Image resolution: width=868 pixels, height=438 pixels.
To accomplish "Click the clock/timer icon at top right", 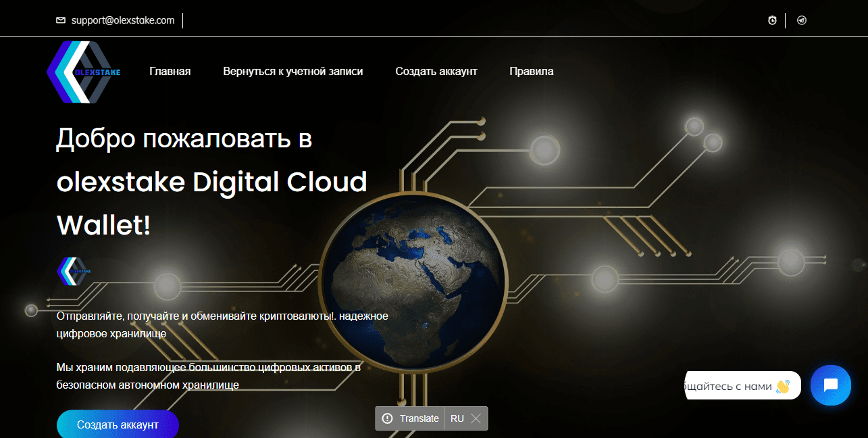I will (x=772, y=20).
